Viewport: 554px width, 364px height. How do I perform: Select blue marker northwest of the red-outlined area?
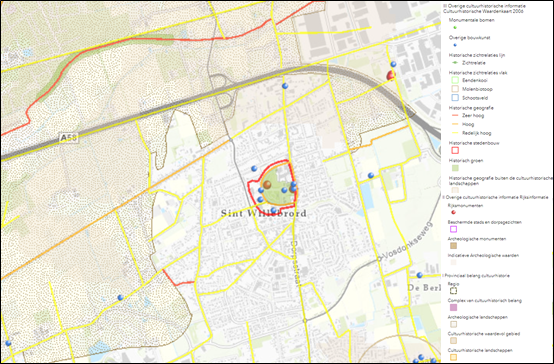[254, 168]
